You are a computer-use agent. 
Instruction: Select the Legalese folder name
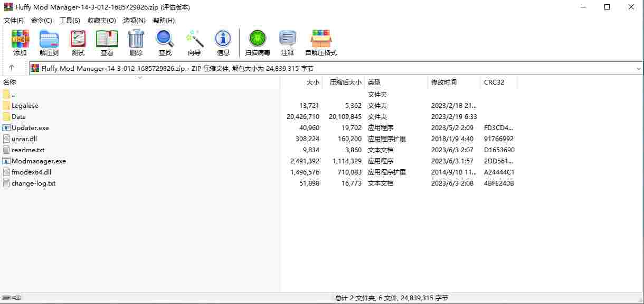[x=25, y=106]
